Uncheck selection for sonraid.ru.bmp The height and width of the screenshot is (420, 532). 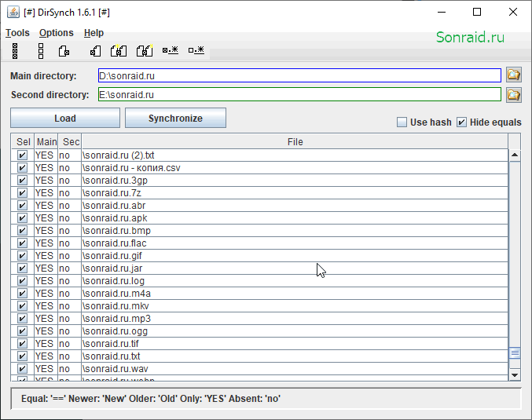coord(22,231)
